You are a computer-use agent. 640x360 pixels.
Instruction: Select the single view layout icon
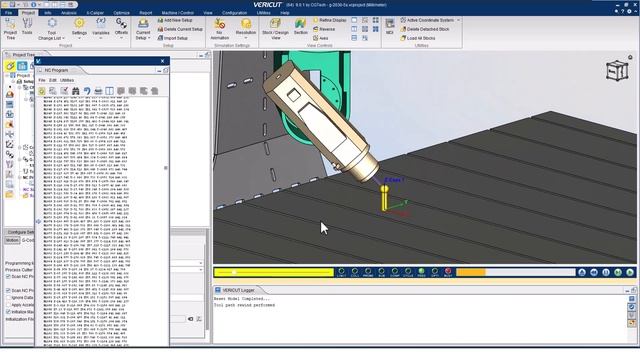point(354,20)
